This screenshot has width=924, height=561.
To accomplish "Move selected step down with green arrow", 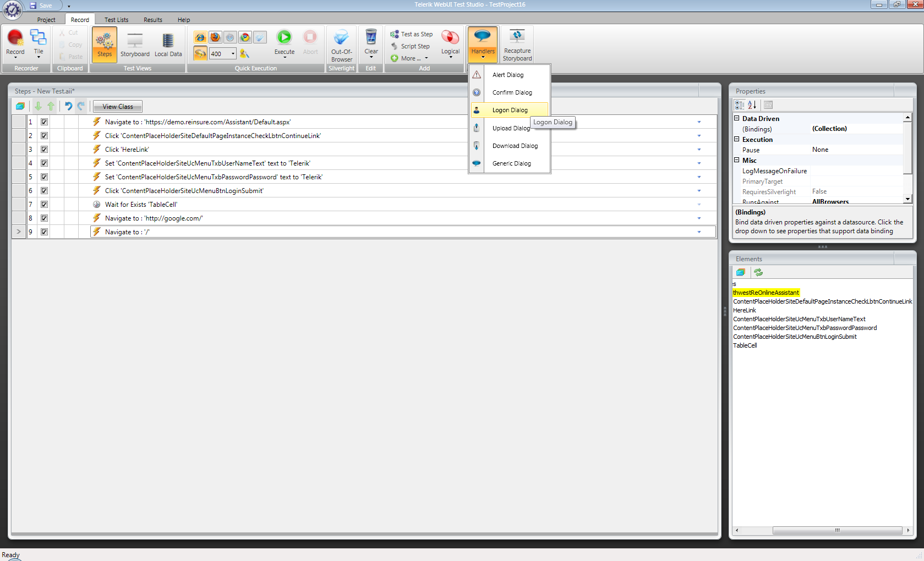I will tap(38, 106).
